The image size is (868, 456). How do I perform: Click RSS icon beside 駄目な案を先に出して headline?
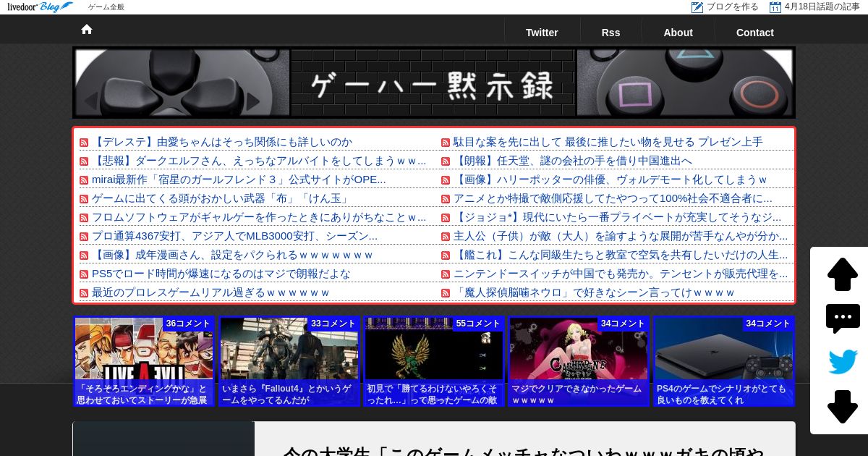446,143
